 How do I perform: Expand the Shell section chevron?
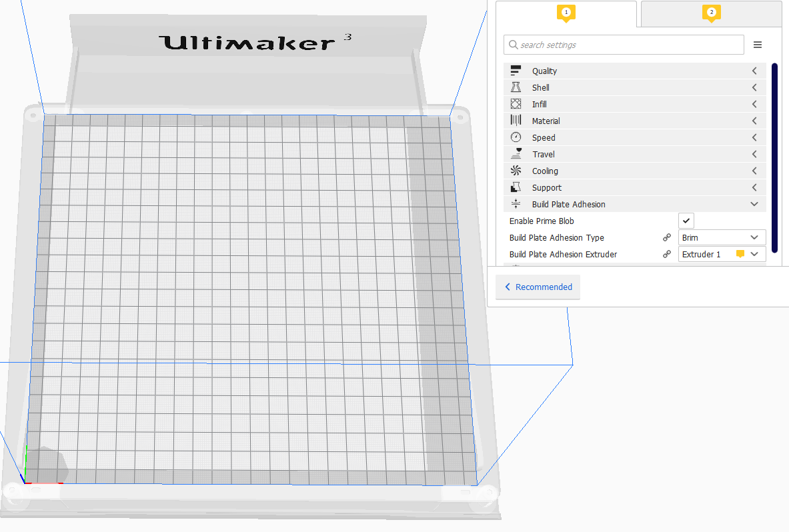pyautogui.click(x=754, y=87)
